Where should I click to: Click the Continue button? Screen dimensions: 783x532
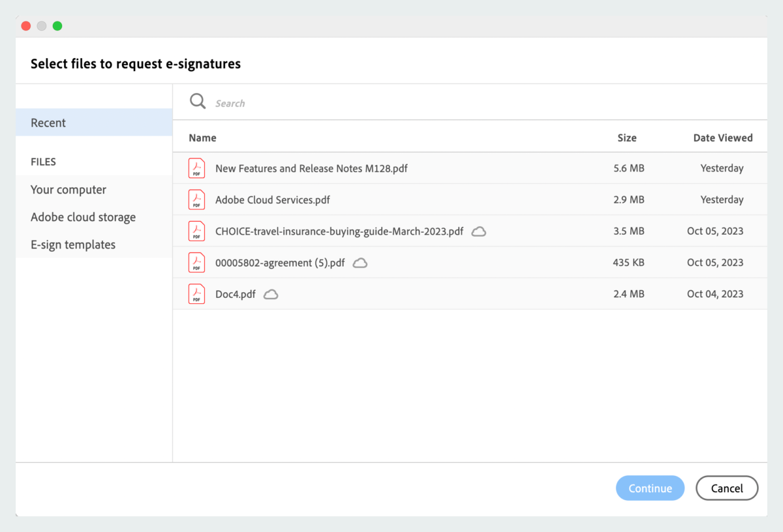[650, 488]
